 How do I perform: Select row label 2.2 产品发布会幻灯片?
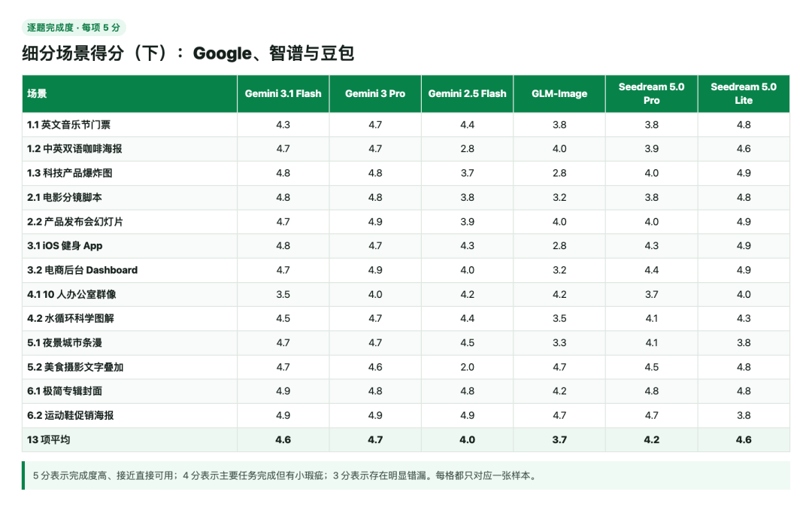tap(75, 222)
